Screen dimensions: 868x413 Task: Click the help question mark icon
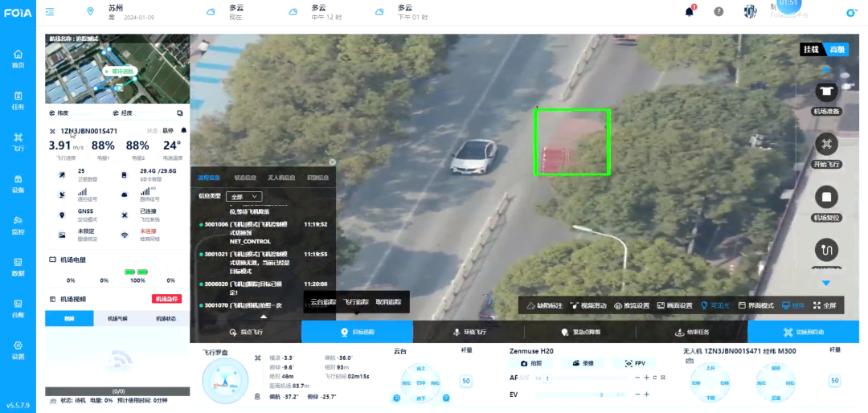719,11
